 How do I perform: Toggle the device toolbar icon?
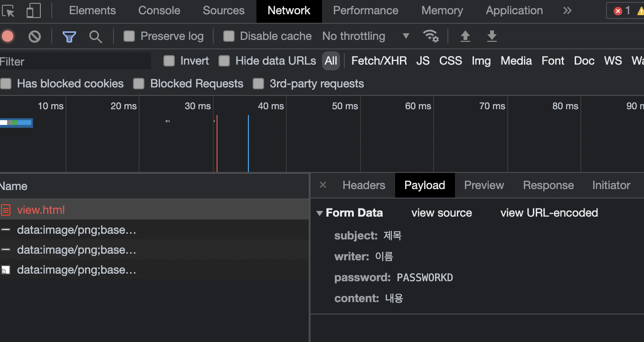[x=33, y=11]
